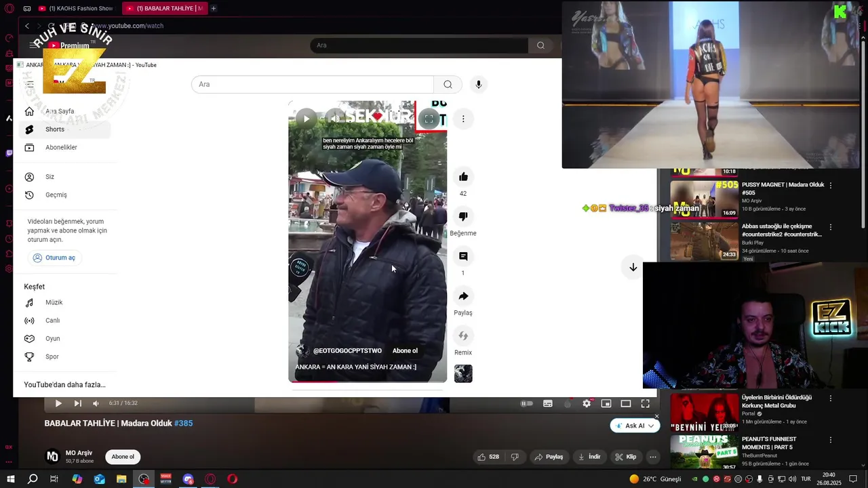Switch background player to miniplayer

606,403
